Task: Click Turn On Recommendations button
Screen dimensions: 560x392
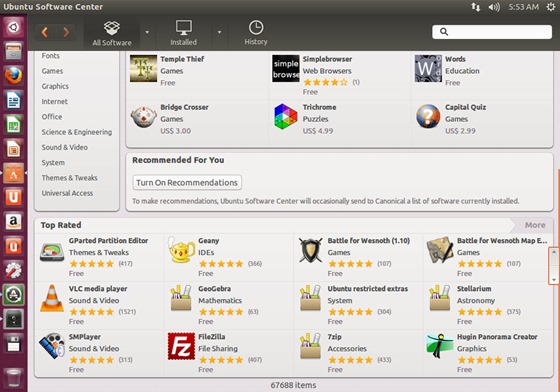Action: tap(187, 182)
